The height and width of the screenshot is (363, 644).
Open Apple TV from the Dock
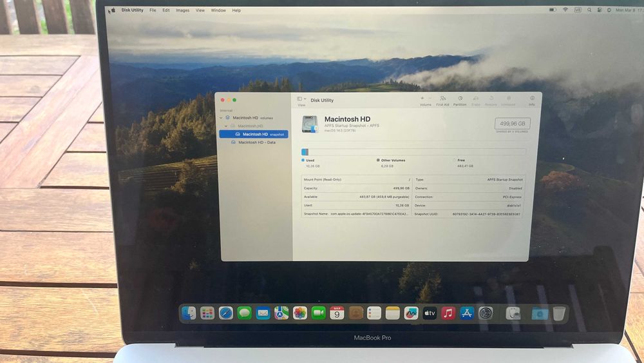click(x=430, y=313)
